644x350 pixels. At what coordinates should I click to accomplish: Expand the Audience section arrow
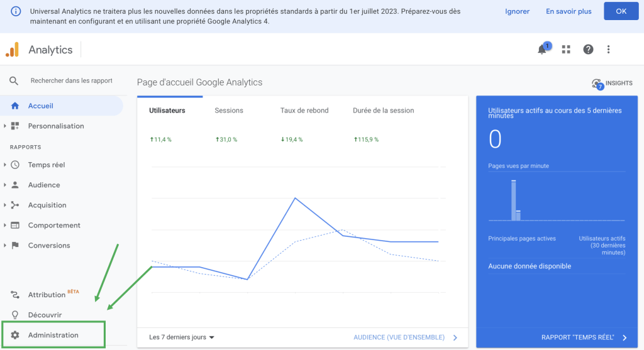[x=5, y=185]
